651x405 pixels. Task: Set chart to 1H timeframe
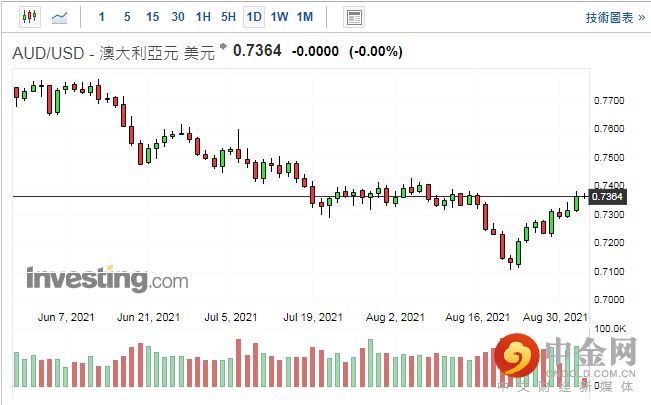click(203, 17)
